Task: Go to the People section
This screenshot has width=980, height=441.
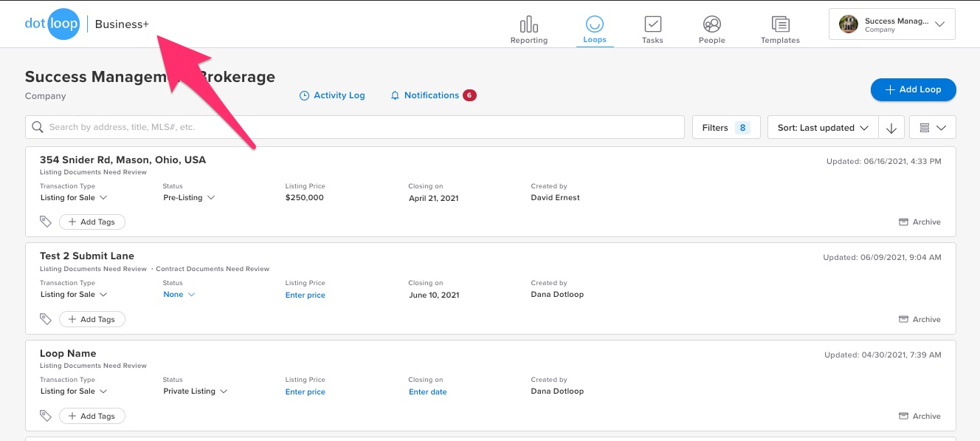Action: tap(711, 28)
